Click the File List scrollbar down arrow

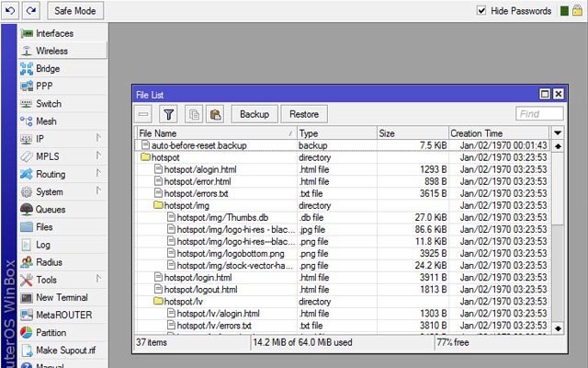point(557,328)
